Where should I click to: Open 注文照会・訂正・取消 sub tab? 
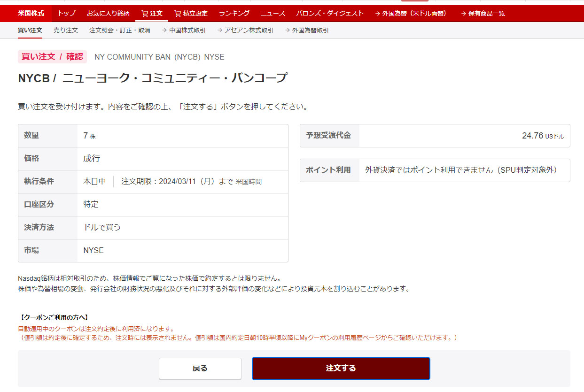[120, 30]
